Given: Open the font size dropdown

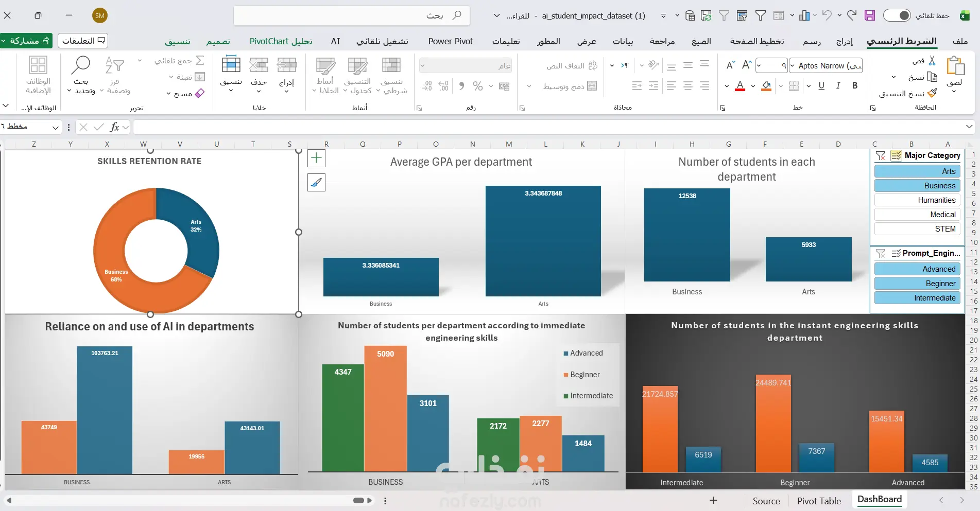Looking at the screenshot, I should click(759, 65).
